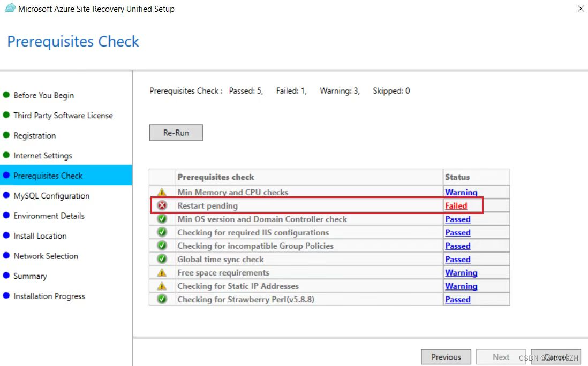Go to the Summary step

tap(30, 276)
